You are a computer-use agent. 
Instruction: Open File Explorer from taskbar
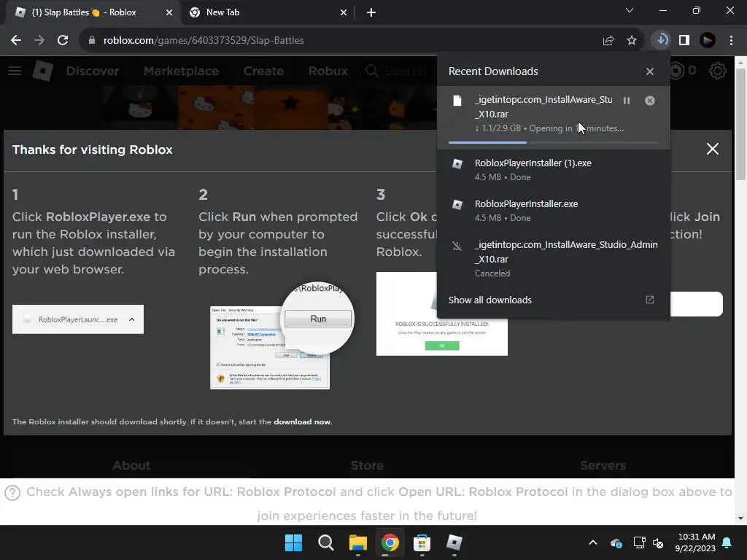coord(357,542)
